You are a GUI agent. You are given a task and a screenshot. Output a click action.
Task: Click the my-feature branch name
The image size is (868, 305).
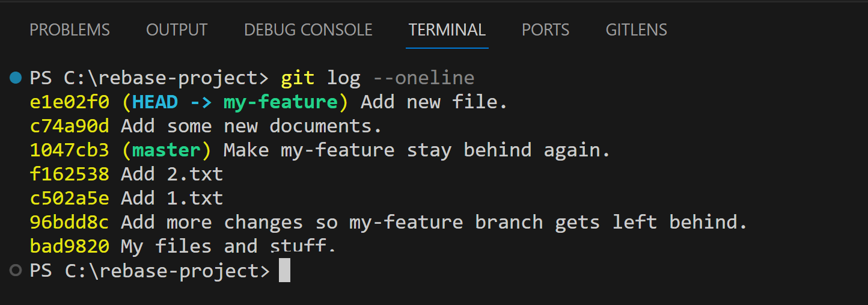281,102
